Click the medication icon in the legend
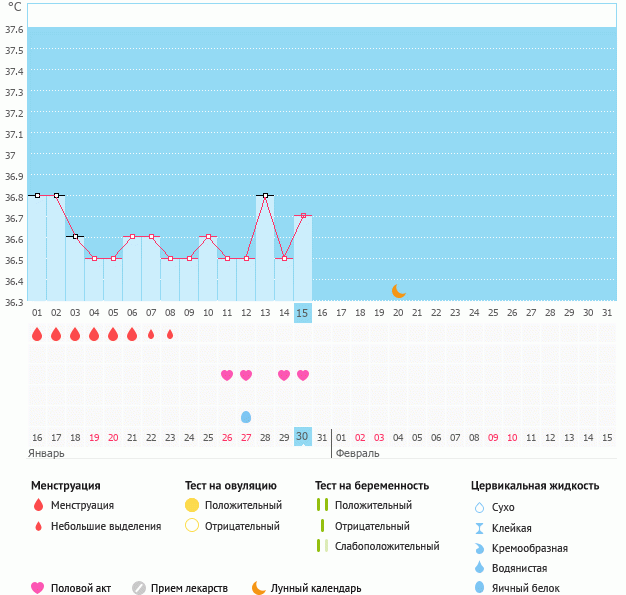Viewport: 626px width, 595px height. click(139, 588)
